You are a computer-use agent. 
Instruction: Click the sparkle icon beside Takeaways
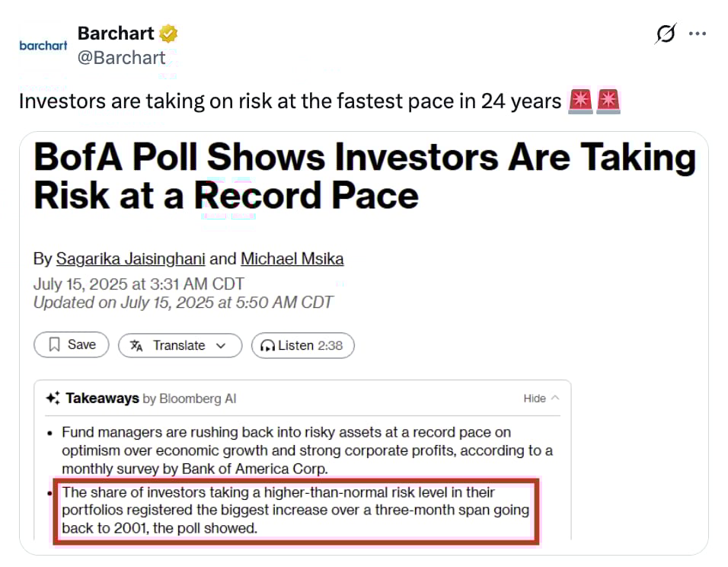click(53, 398)
